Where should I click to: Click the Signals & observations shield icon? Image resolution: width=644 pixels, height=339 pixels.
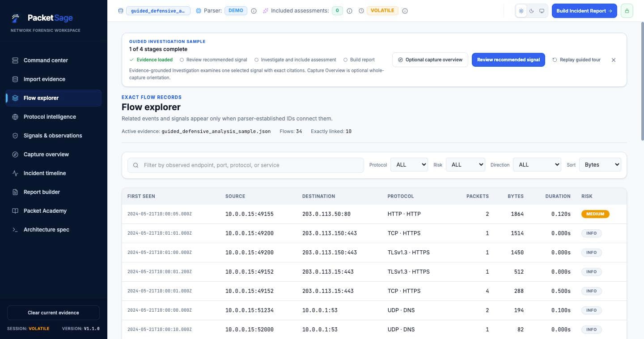[x=15, y=136]
